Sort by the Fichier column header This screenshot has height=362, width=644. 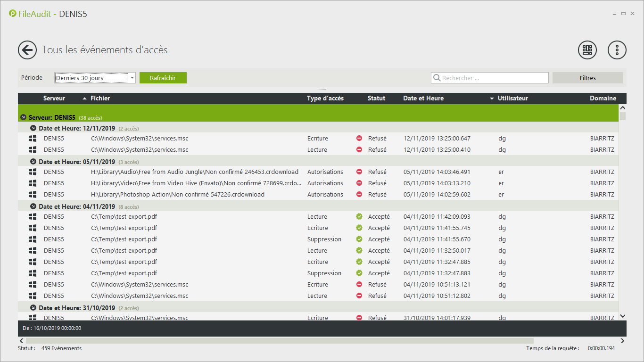[x=100, y=99]
